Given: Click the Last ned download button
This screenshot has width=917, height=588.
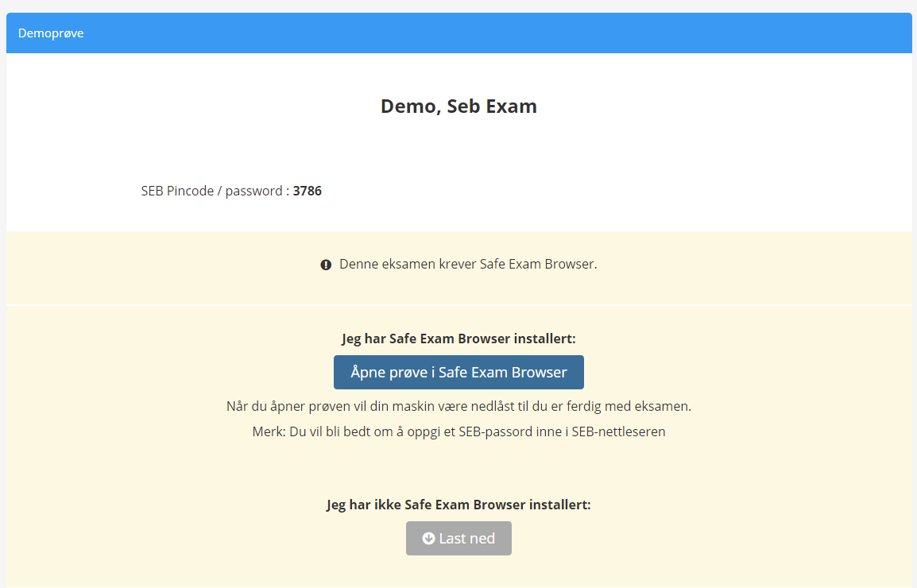Looking at the screenshot, I should coord(458,538).
